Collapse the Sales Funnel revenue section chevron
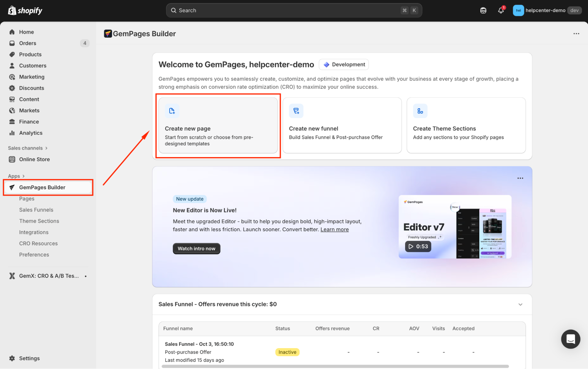Image resolution: width=588 pixels, height=369 pixels. pos(520,304)
